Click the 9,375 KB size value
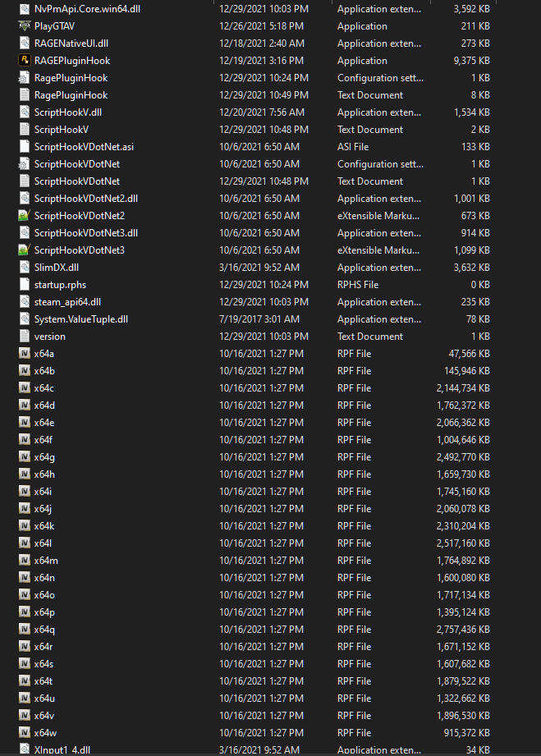The width and height of the screenshot is (541, 756). [471, 60]
